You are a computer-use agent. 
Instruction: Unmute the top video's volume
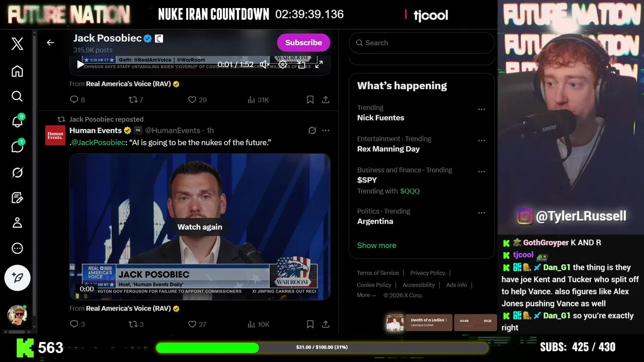pyautogui.click(x=264, y=64)
